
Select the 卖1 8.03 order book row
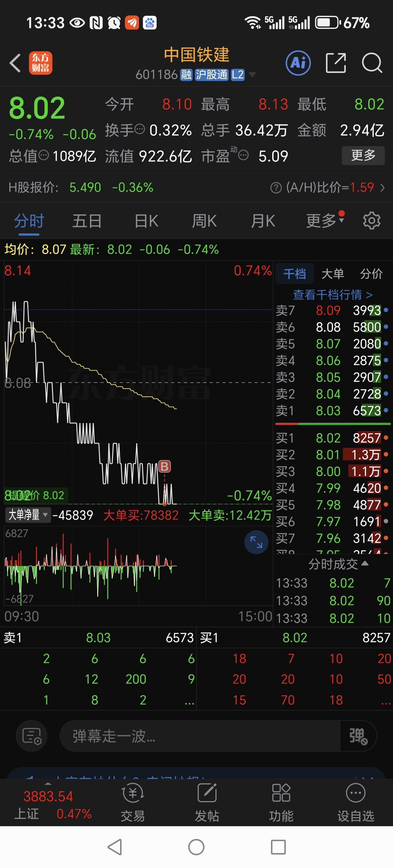(333, 411)
